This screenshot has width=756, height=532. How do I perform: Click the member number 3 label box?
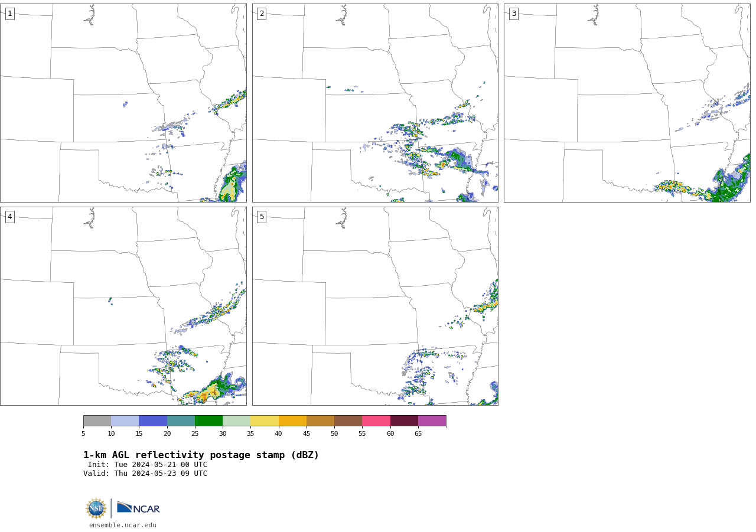pyautogui.click(x=513, y=14)
